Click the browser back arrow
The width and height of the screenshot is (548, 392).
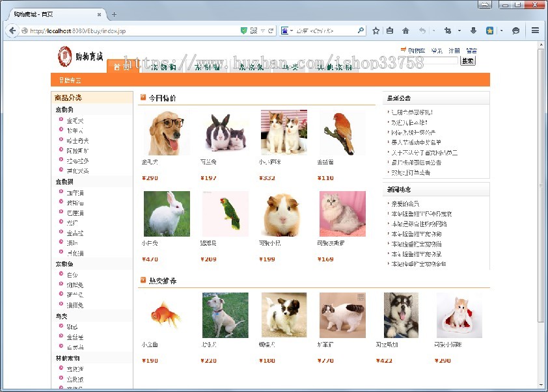(12, 30)
